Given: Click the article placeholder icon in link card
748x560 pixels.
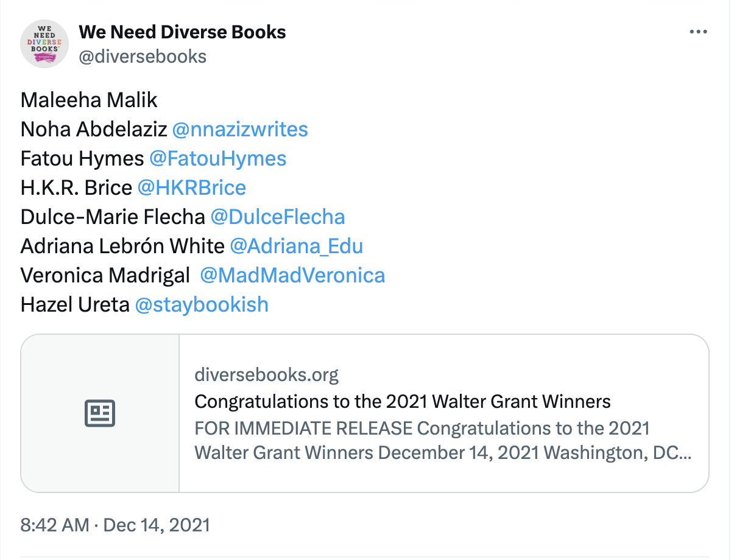Looking at the screenshot, I should [100, 413].
